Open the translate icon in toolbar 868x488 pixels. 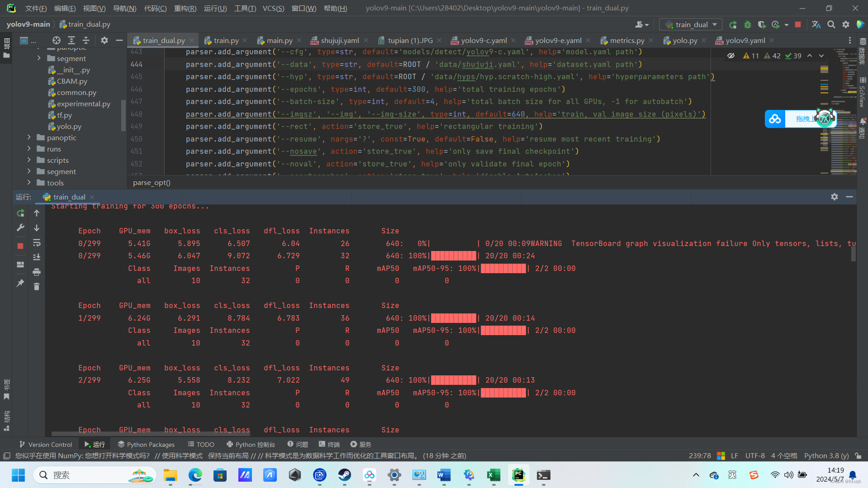coord(816,24)
